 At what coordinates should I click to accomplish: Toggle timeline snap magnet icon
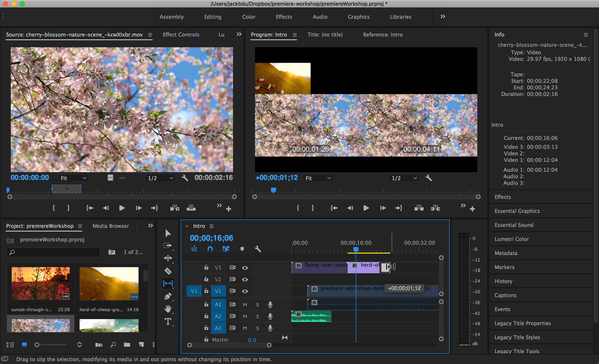point(210,249)
